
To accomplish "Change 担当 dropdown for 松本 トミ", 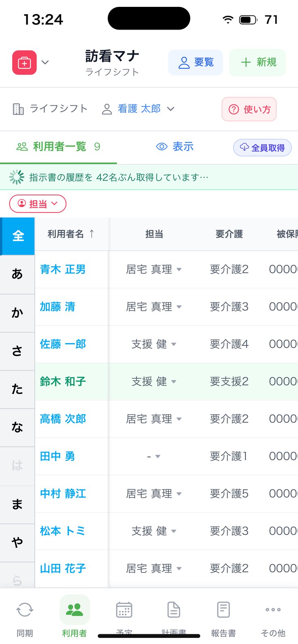I will pyautogui.click(x=154, y=531).
